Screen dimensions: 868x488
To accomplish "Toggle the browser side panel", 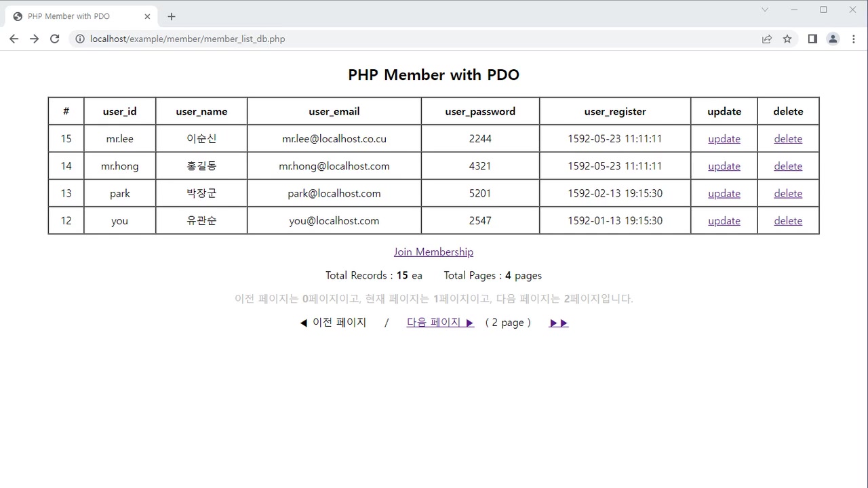I will pos(812,39).
